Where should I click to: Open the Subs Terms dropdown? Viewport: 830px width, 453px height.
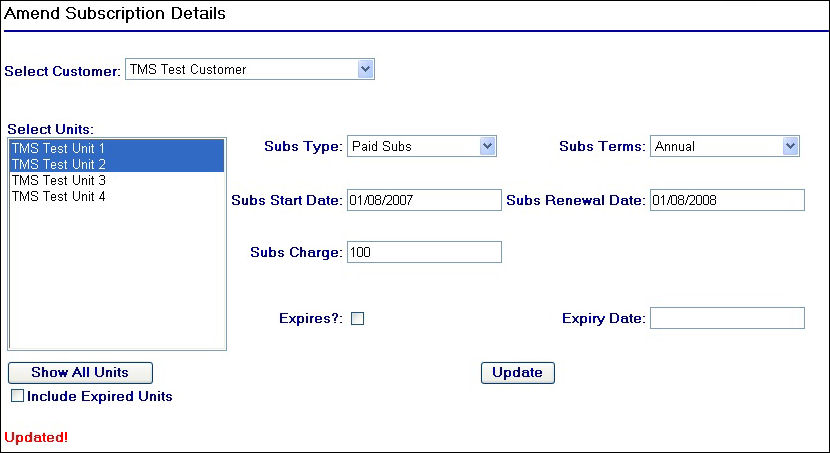724,147
